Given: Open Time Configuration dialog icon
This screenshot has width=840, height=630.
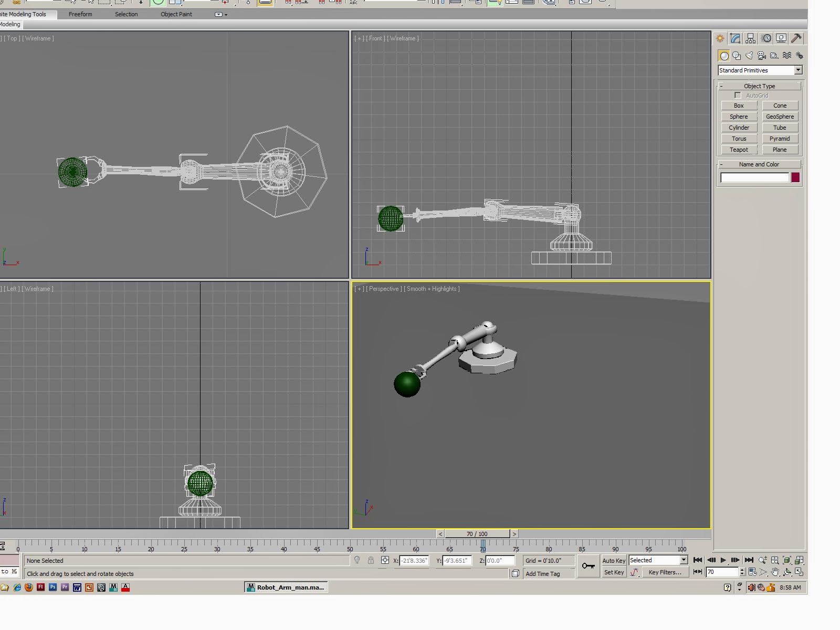Looking at the screenshot, I should click(x=752, y=572).
